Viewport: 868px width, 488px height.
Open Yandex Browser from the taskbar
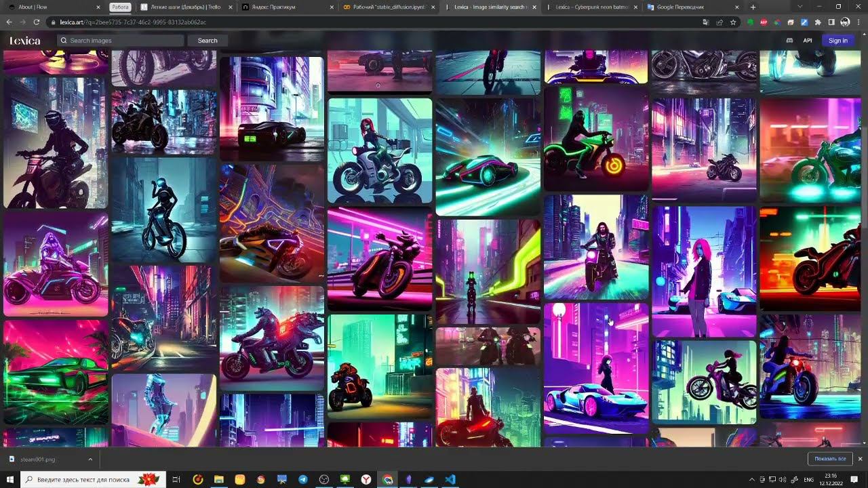click(366, 479)
